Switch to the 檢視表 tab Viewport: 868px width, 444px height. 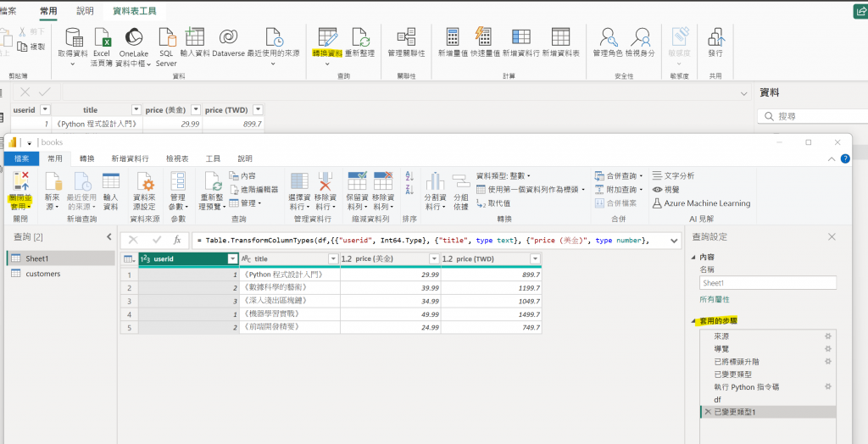(177, 158)
